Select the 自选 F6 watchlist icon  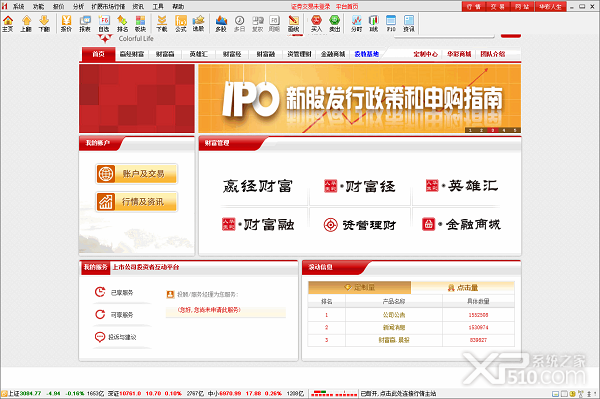tap(104, 24)
